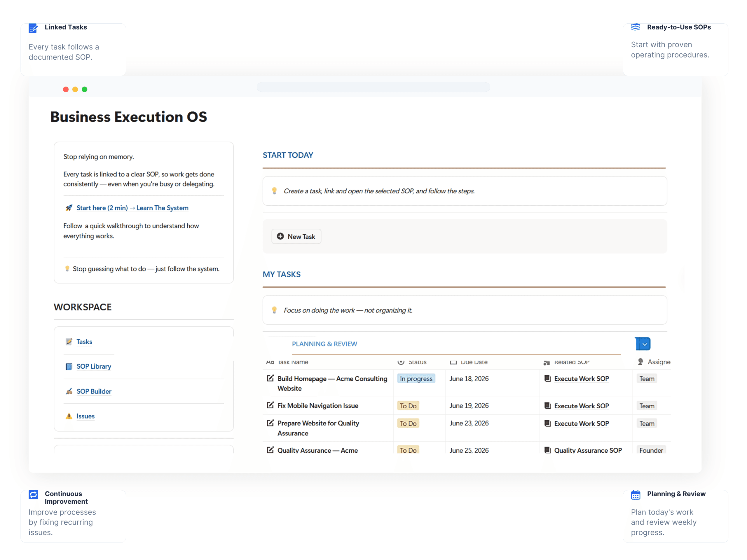Click the lightbulb in the Create a task callout
The width and height of the screenshot is (747, 560).
tap(274, 191)
